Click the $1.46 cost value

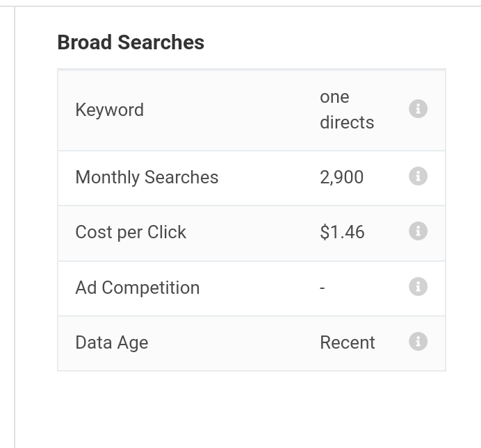tap(343, 232)
